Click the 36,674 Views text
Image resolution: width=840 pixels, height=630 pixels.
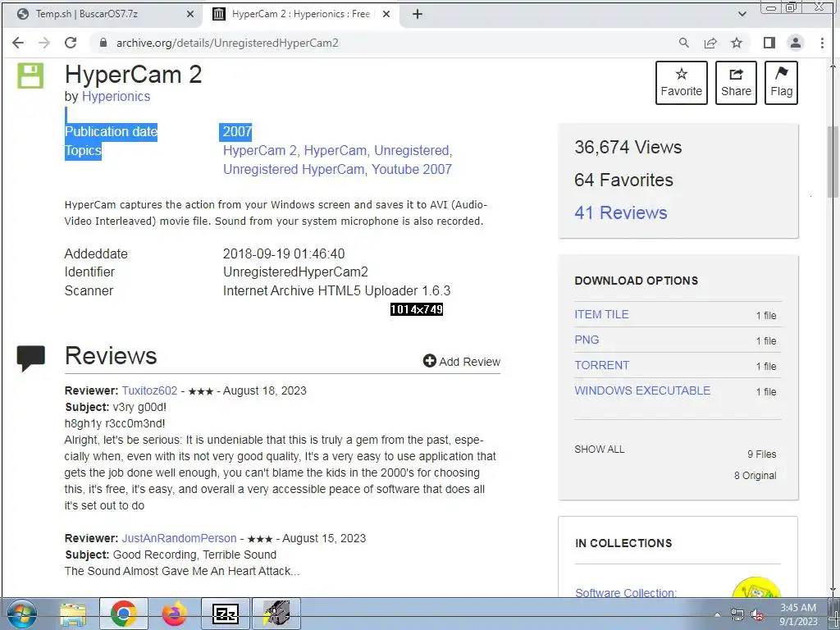coord(628,148)
